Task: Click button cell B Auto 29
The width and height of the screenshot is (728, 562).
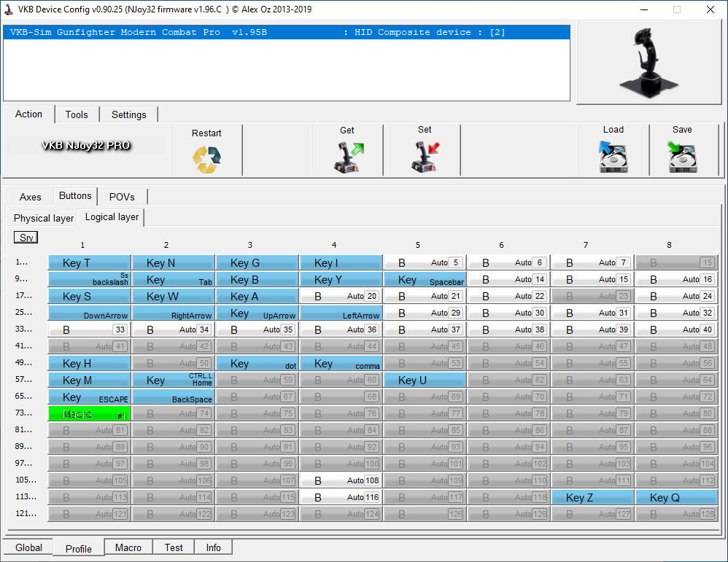Action: click(425, 313)
